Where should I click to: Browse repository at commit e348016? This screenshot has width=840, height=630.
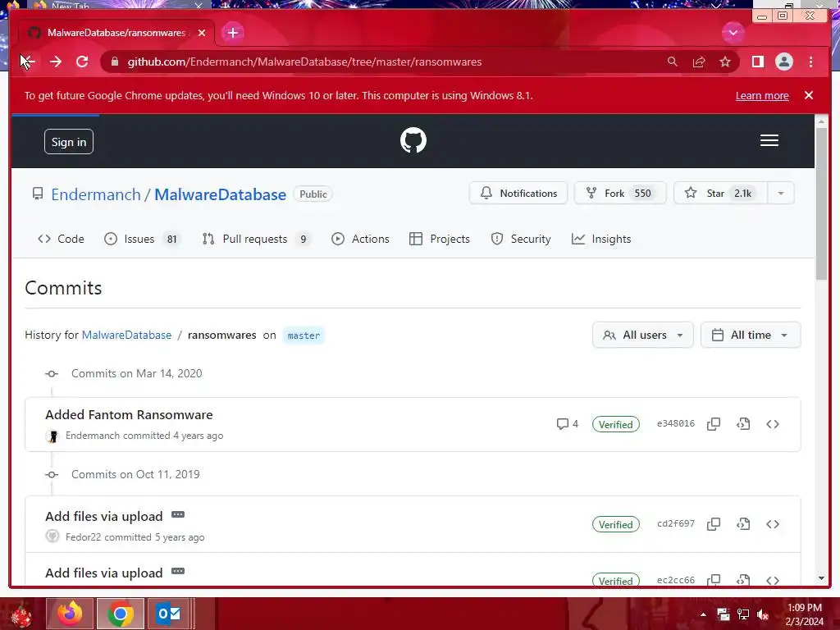pos(772,424)
